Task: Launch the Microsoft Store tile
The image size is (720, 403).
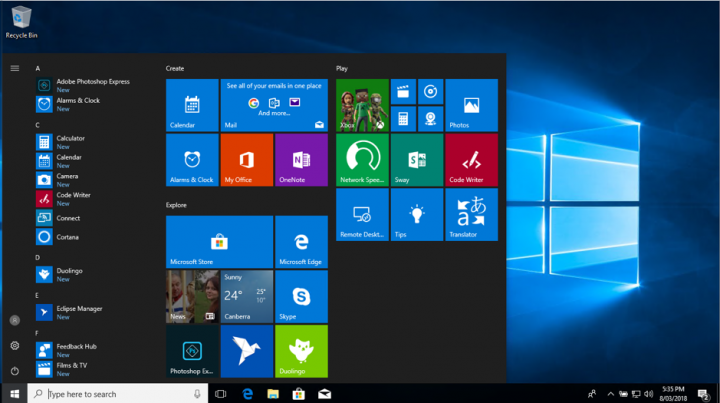Action: 219,241
